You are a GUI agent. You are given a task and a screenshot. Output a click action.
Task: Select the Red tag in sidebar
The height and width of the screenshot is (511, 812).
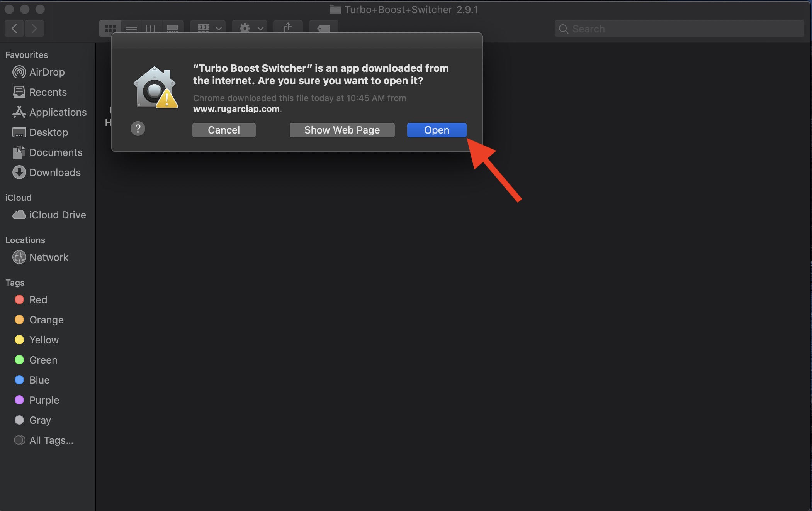pos(37,299)
